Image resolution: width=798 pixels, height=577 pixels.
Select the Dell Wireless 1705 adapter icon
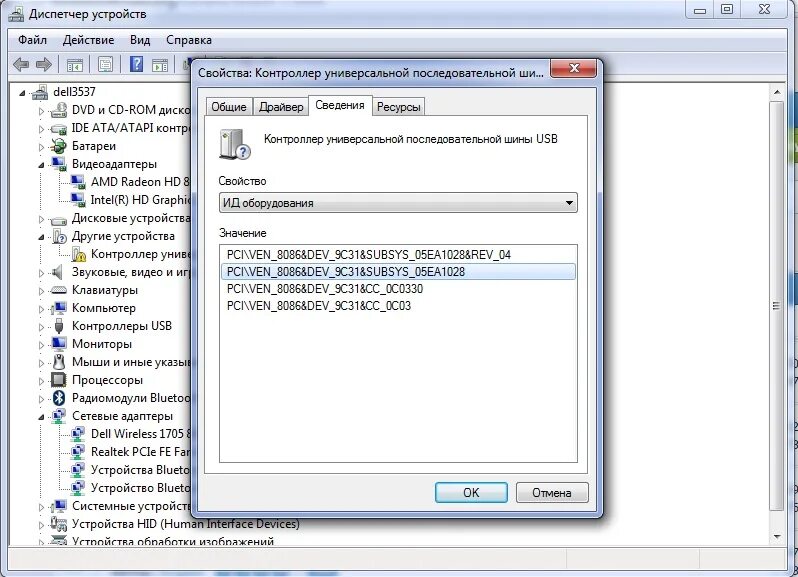coord(78,434)
